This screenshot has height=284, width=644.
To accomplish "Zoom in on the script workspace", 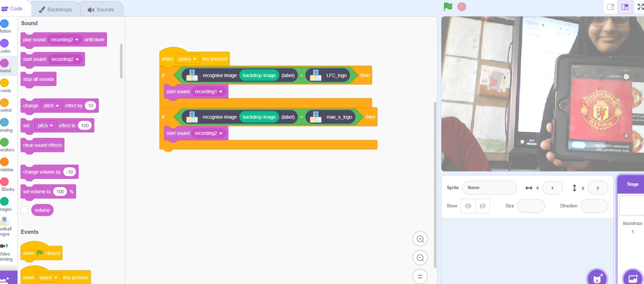I will click(x=420, y=239).
